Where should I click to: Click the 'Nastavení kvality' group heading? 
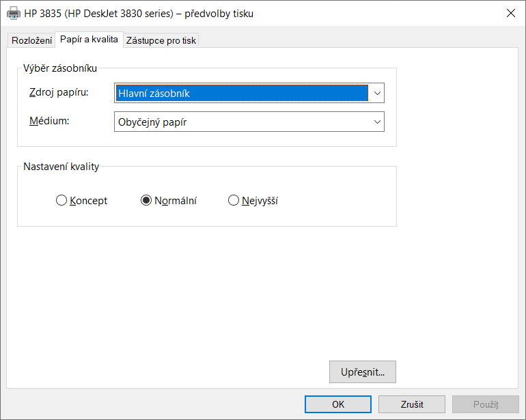61,167
